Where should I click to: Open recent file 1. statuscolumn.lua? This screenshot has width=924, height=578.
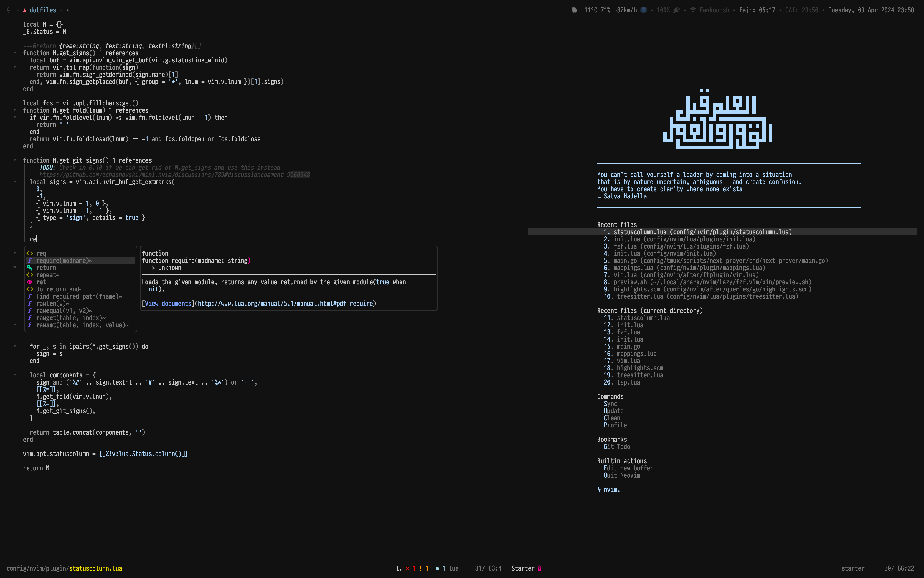tap(698, 232)
